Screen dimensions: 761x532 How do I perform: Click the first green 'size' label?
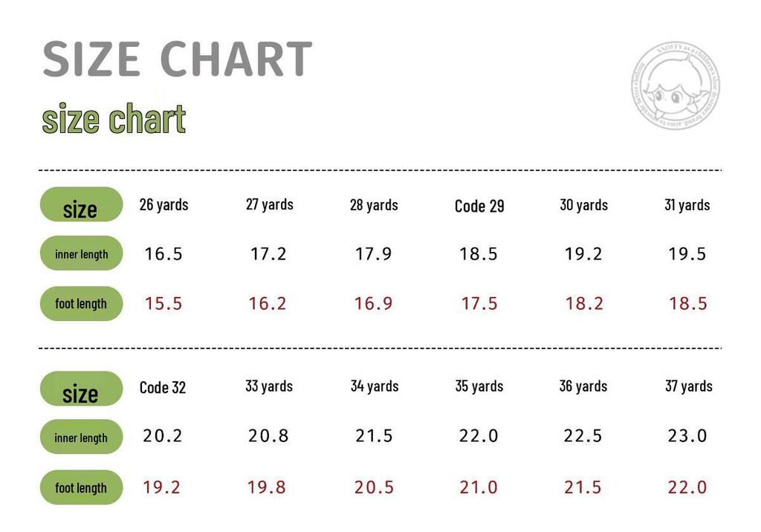coord(81,204)
